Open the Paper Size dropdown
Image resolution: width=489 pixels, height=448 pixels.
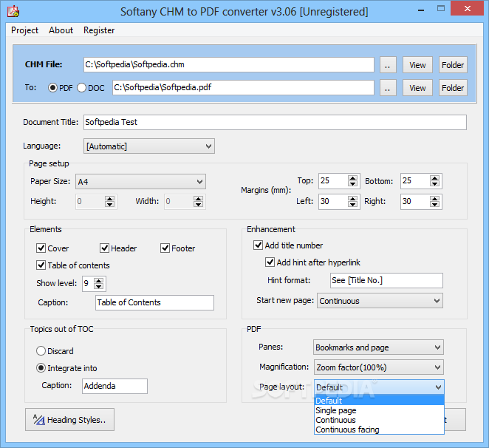click(140, 181)
